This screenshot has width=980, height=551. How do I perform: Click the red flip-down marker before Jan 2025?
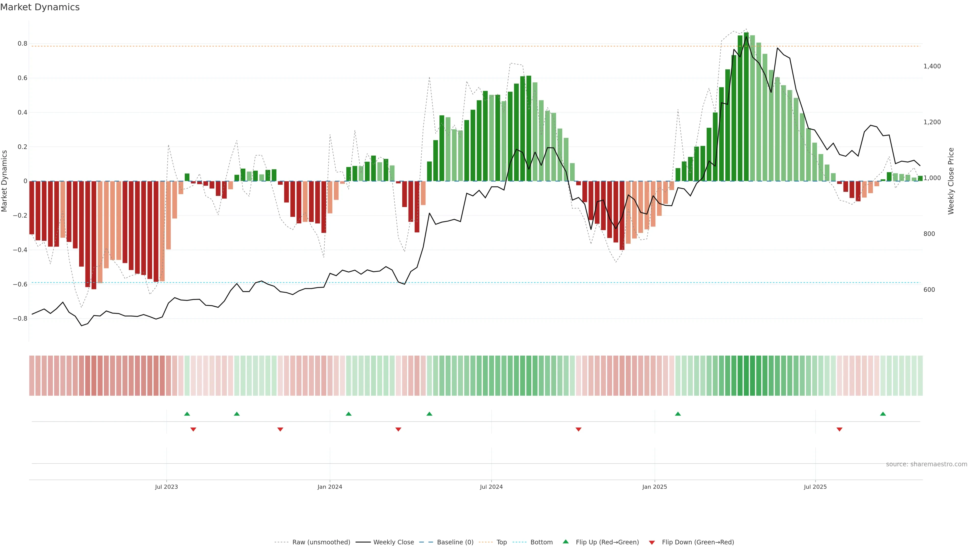[578, 429]
